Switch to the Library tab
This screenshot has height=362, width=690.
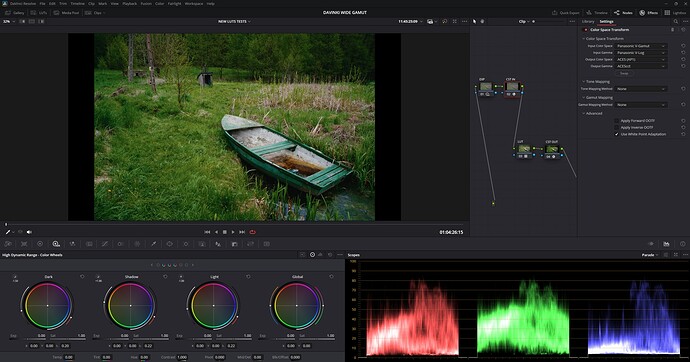pyautogui.click(x=588, y=22)
